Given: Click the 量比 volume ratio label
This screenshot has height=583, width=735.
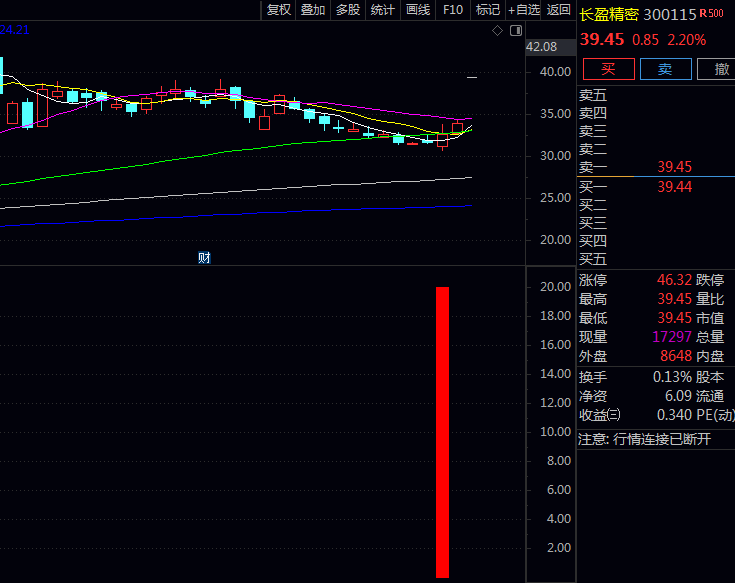Looking at the screenshot, I should pos(710,299).
